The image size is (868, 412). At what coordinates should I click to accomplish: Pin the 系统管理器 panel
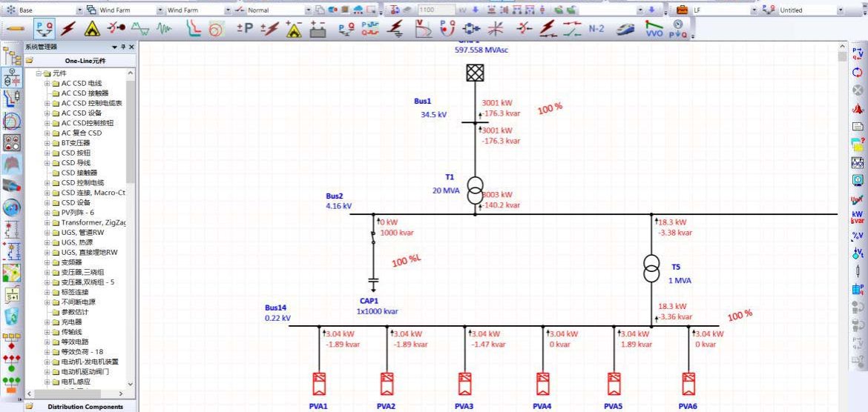tap(124, 47)
